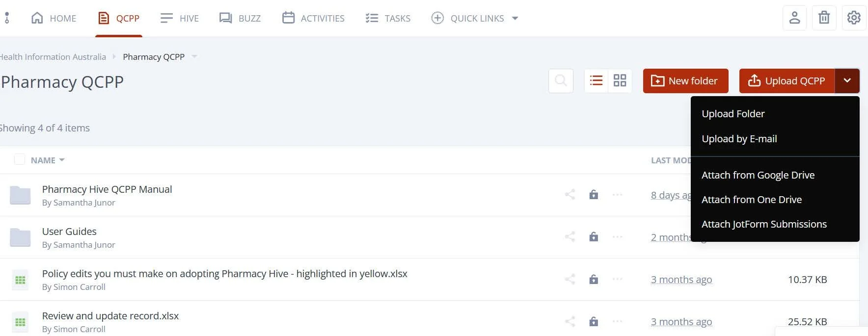Click lock icon for Review and update record.xlsx
Image resolution: width=868 pixels, height=336 pixels.
click(x=594, y=321)
